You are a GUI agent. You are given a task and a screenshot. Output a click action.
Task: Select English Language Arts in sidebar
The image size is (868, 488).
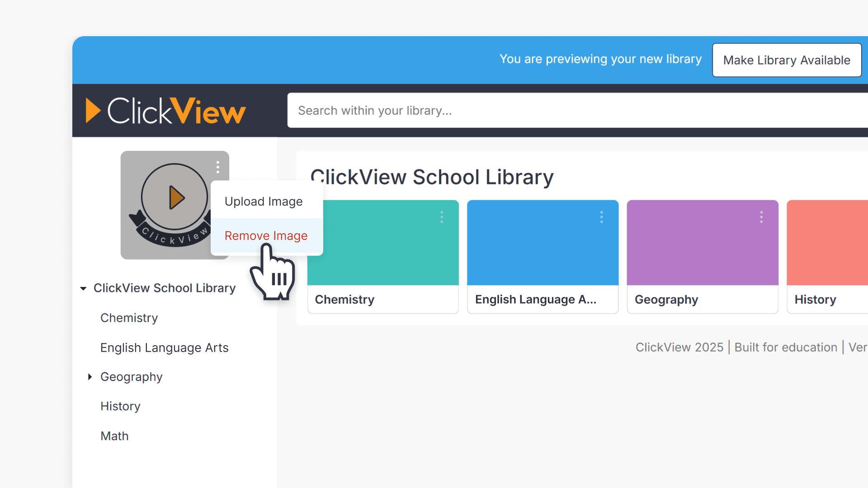[x=164, y=348]
